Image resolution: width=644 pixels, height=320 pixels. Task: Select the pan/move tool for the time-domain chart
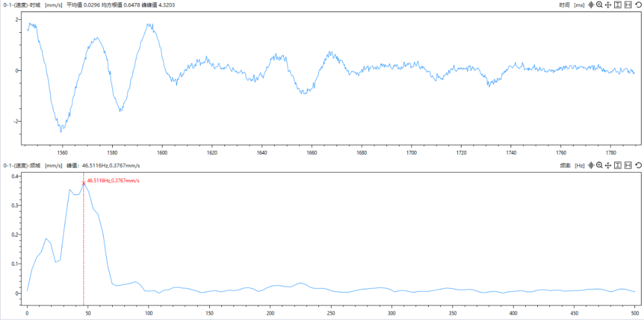tap(608, 5)
